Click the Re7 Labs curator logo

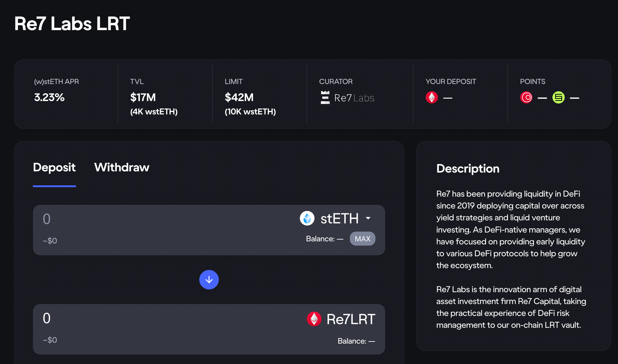(325, 98)
